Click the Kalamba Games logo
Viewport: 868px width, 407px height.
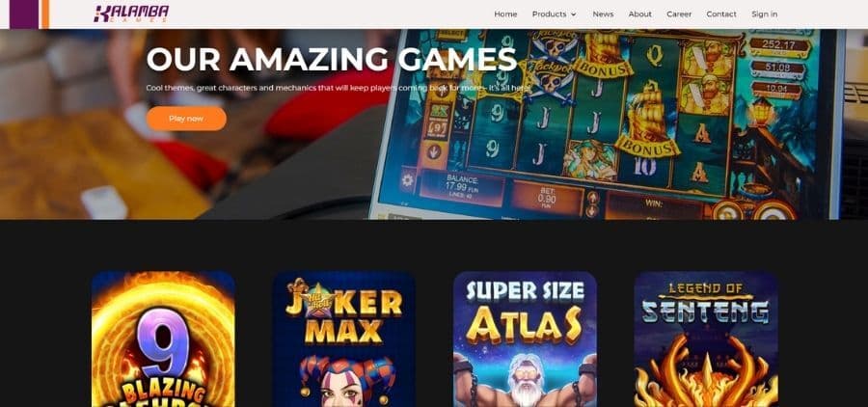(x=131, y=14)
